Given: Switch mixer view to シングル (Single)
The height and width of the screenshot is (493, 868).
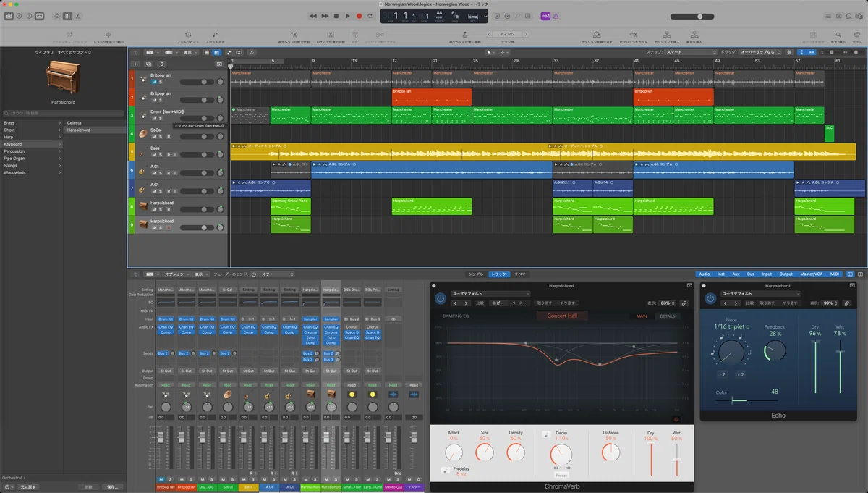Looking at the screenshot, I should (x=476, y=274).
